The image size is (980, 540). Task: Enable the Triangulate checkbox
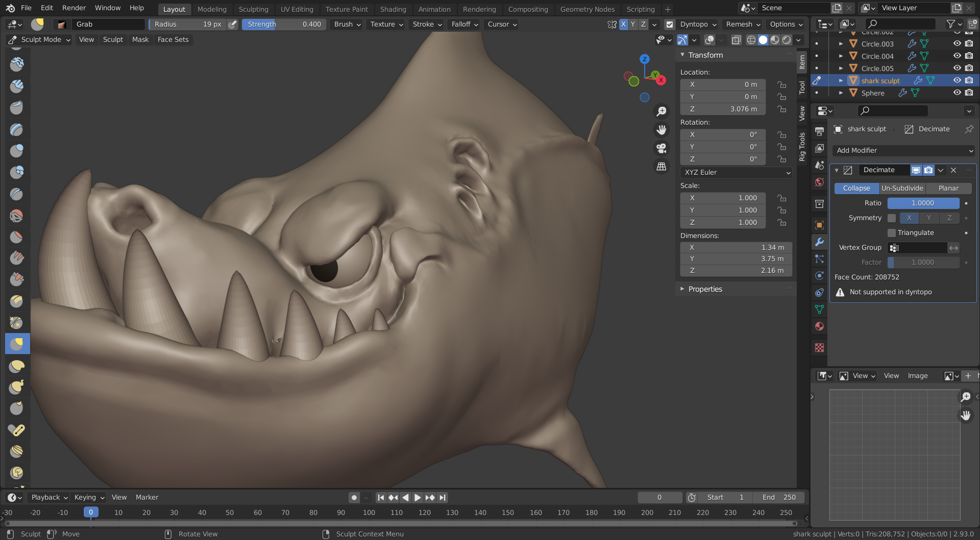click(x=892, y=233)
